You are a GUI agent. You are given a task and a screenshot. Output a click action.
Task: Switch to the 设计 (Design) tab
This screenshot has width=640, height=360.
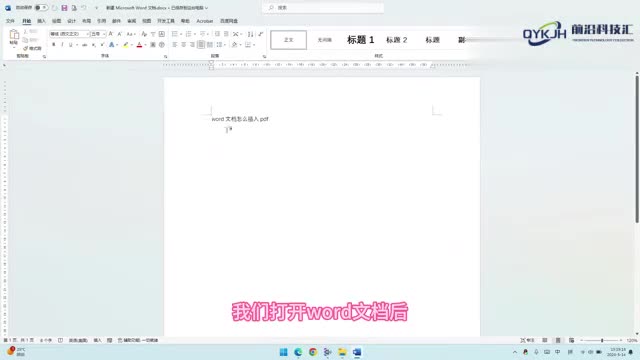click(71, 21)
